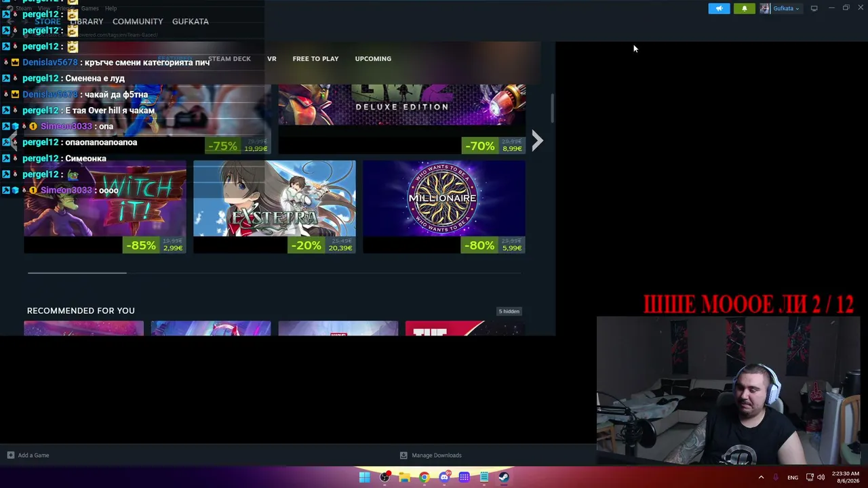Click the -75% discount badge

222,146
